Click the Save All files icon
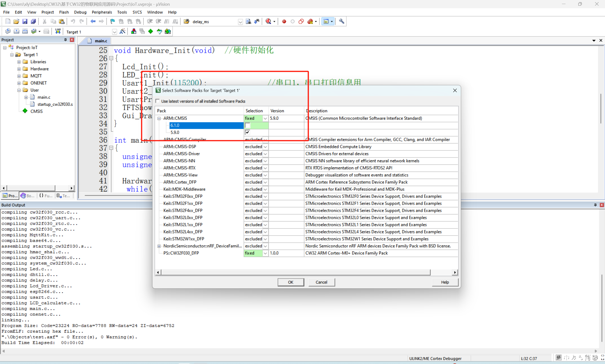Image resolution: width=605 pixels, height=364 pixels. click(x=33, y=22)
